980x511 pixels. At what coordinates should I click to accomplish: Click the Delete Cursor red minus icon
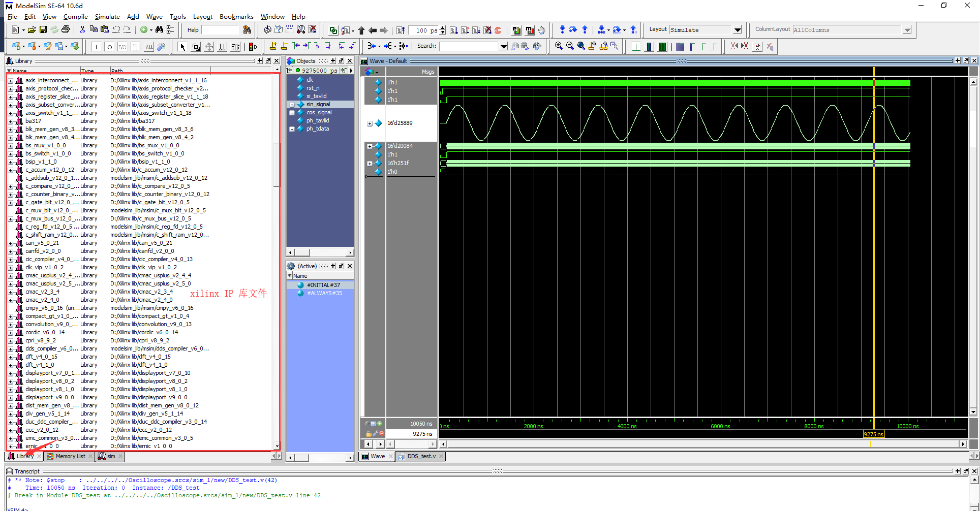click(382, 434)
